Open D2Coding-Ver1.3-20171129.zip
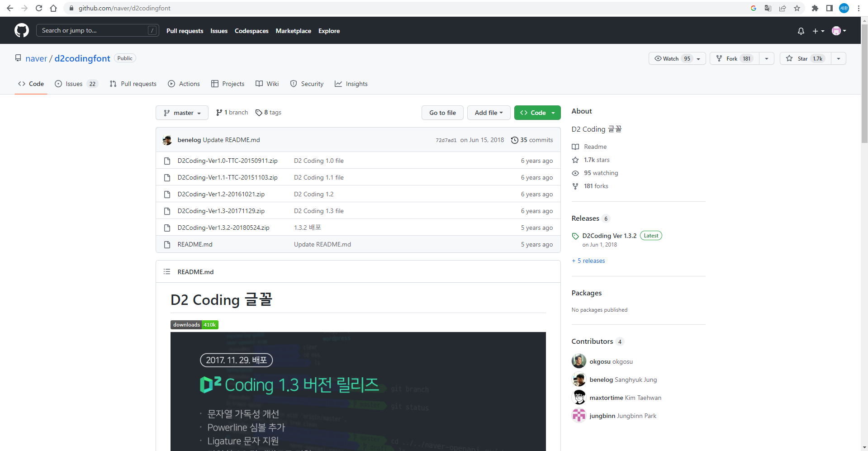This screenshot has height=451, width=868. (221, 211)
